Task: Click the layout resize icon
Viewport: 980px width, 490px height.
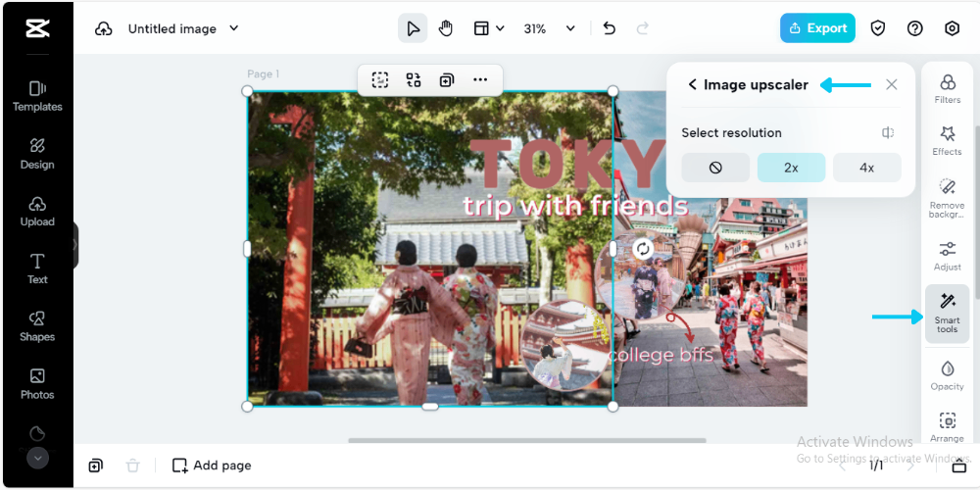Action: (x=480, y=28)
